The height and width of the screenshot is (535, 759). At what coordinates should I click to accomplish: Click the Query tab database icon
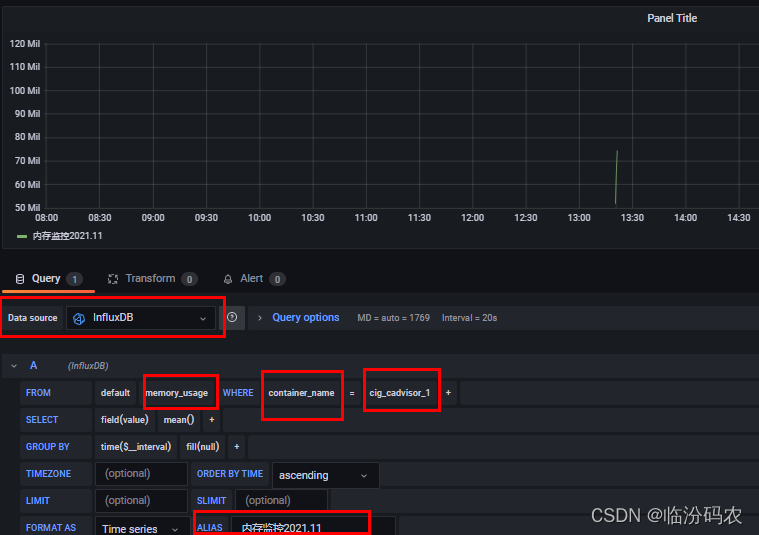(x=20, y=279)
